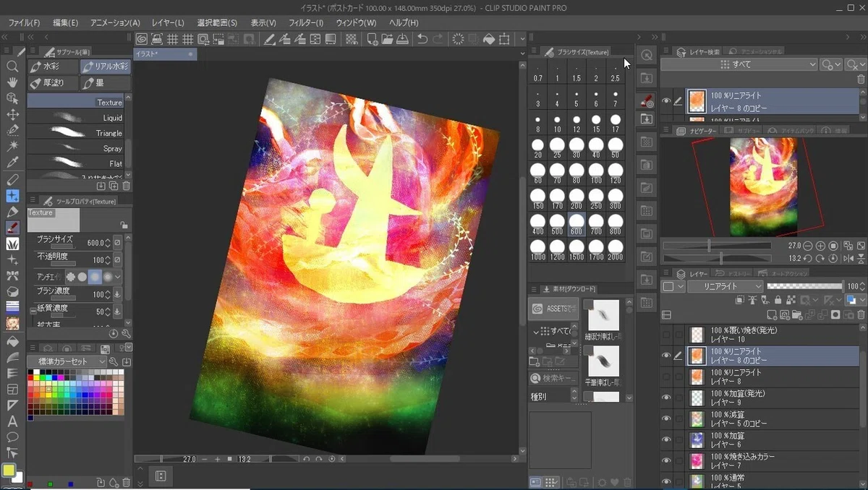
Task: Toggle visibility of レイヤー 9
Action: [x=666, y=397]
